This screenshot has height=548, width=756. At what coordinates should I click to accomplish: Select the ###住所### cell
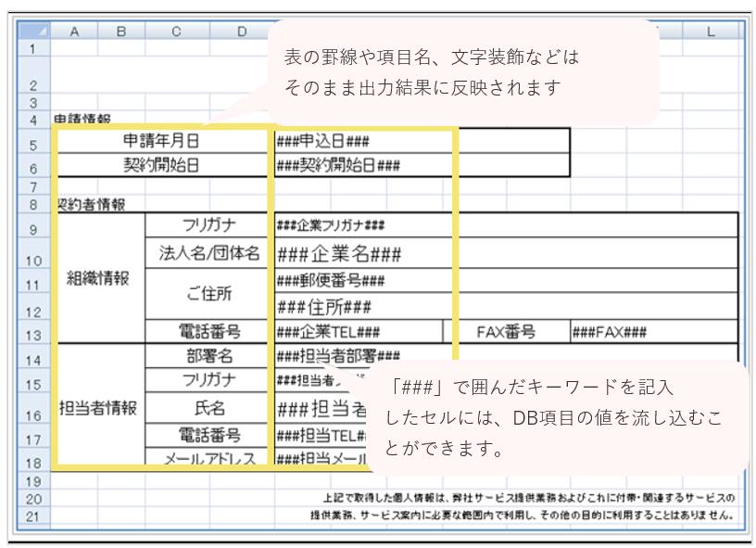click(506, 306)
